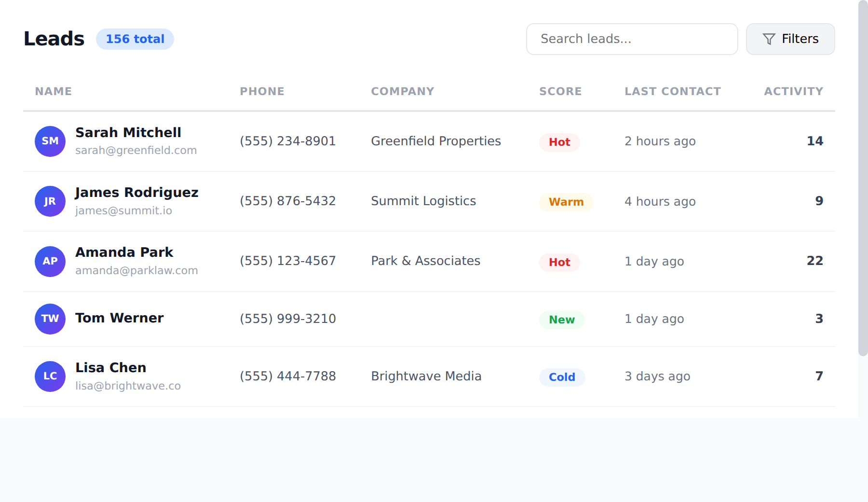Screen dimensions: 868x502
Task: Sort by the NAME column header
Action: [53, 91]
